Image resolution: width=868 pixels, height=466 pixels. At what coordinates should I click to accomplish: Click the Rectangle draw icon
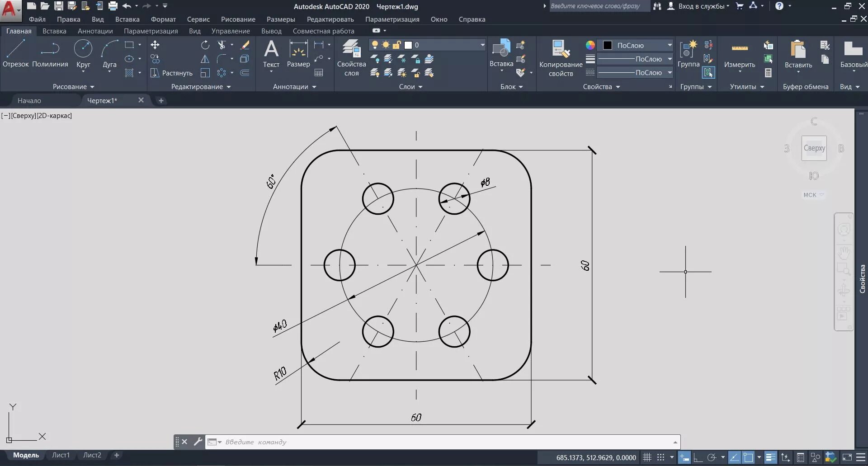point(129,45)
